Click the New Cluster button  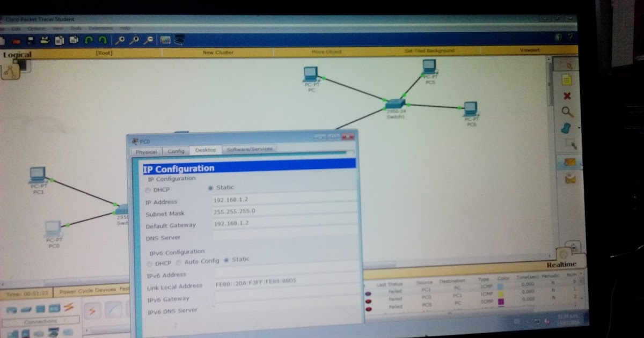[x=217, y=51]
